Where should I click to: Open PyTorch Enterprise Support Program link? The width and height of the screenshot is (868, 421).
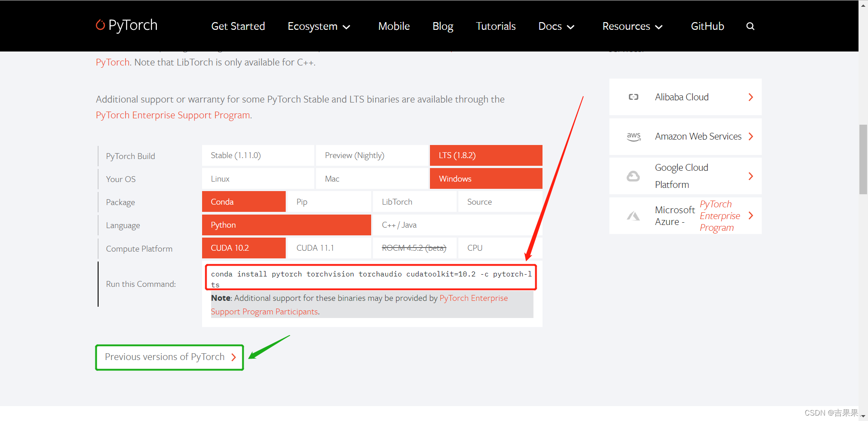173,115
